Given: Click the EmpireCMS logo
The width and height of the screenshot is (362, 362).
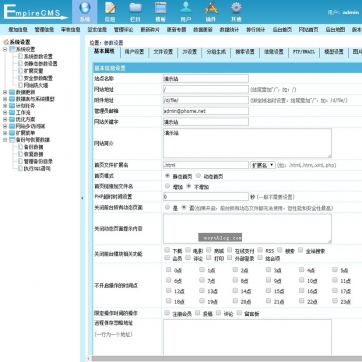Looking at the screenshot, I should [35, 12].
